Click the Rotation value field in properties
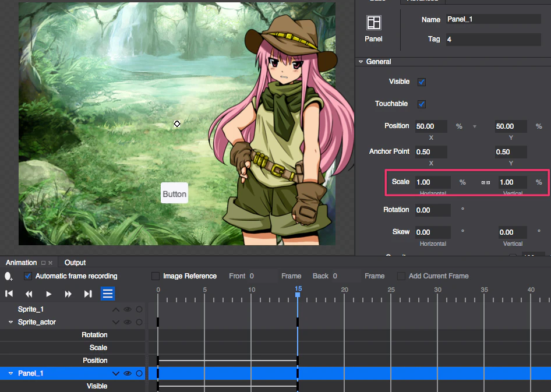551x392 pixels. (x=433, y=210)
